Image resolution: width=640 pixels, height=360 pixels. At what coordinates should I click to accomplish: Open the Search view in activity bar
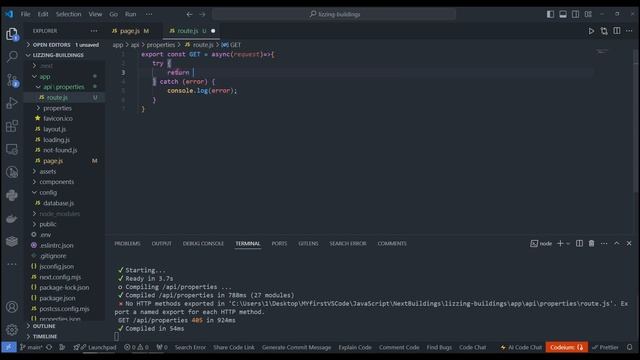pyautogui.click(x=12, y=56)
